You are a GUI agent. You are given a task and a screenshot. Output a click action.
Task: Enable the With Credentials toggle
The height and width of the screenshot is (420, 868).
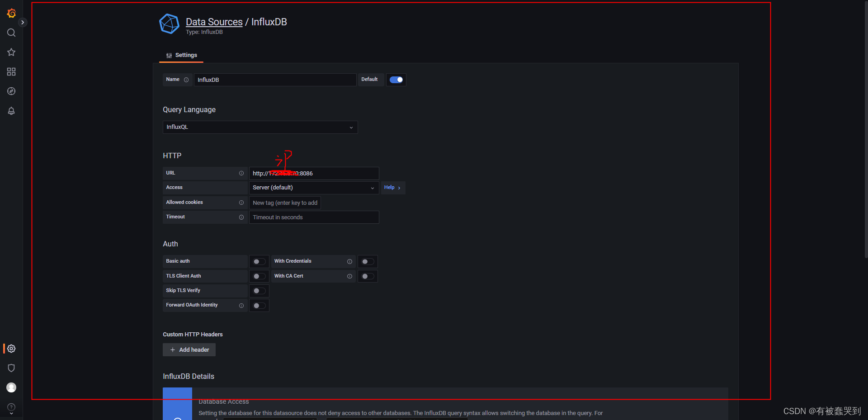pyautogui.click(x=368, y=261)
